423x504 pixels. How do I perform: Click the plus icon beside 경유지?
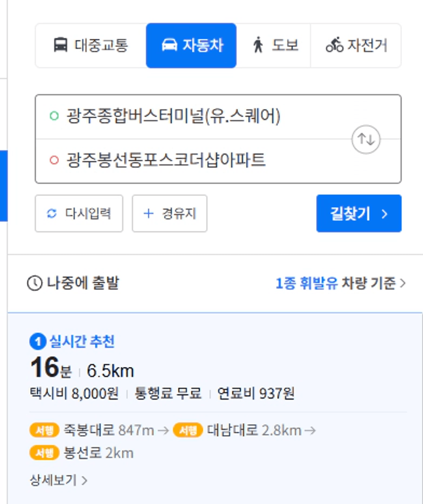(x=148, y=213)
